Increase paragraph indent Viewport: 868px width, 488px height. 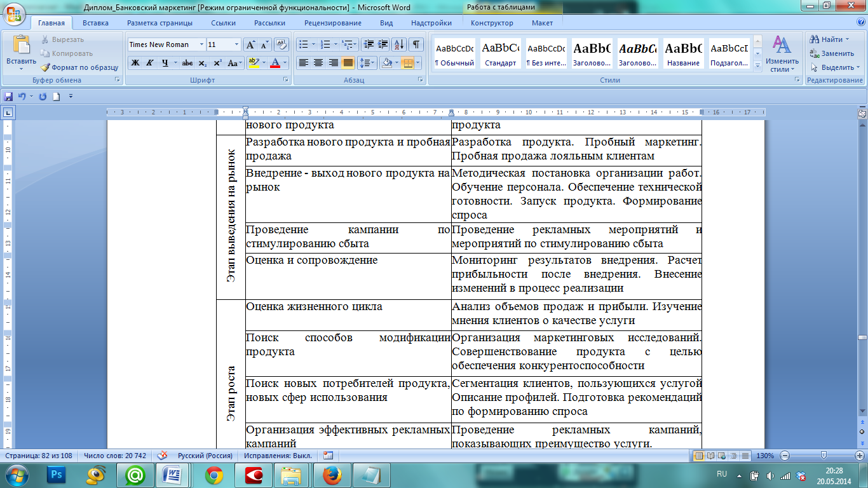point(383,44)
